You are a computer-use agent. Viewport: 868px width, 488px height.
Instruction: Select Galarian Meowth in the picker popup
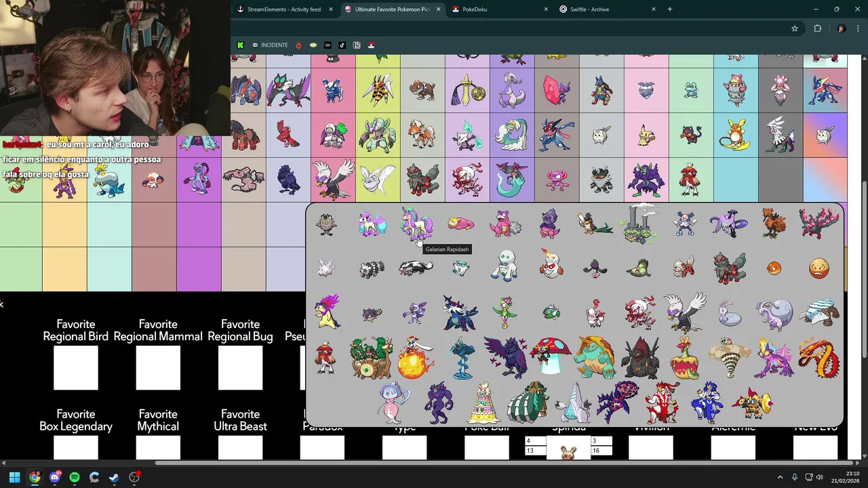point(326,224)
